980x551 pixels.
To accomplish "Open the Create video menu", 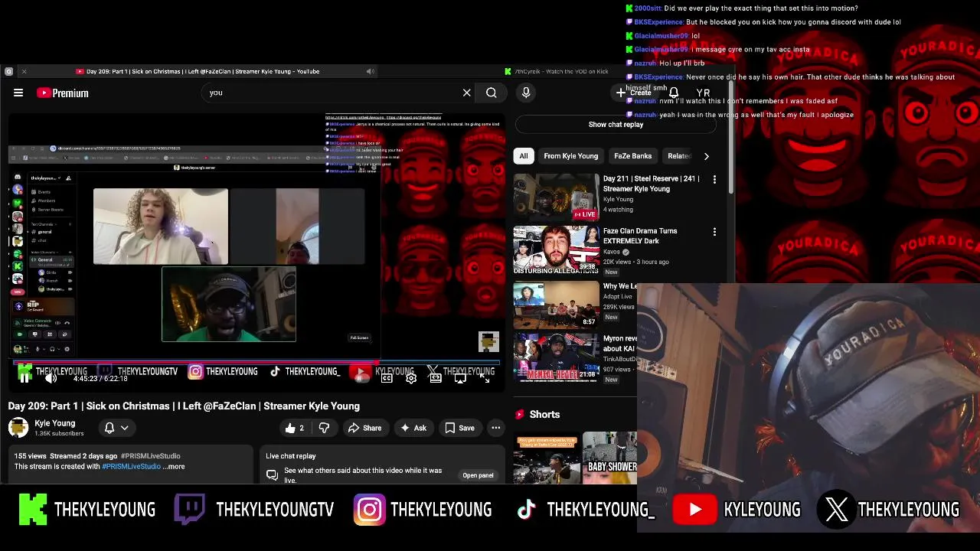I will tap(634, 93).
